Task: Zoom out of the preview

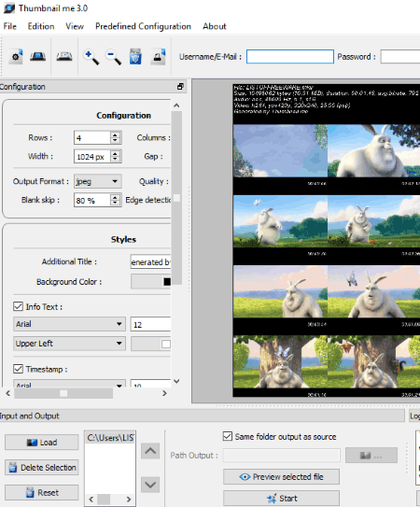Action: pos(114,57)
